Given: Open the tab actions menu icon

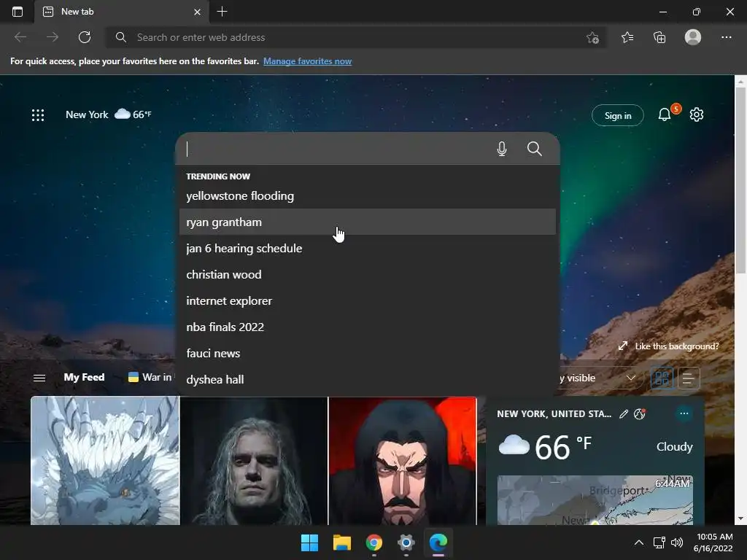Looking at the screenshot, I should click(x=18, y=12).
